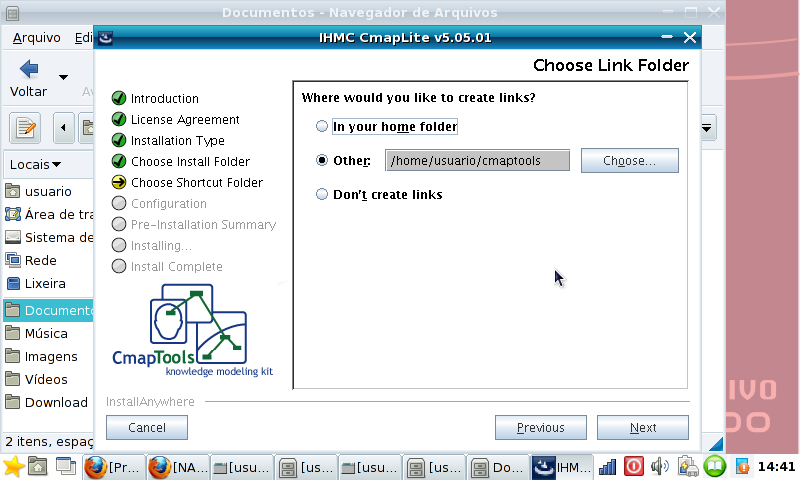
Task: Switch to the IHM... installer taskbar item
Action: (562, 467)
